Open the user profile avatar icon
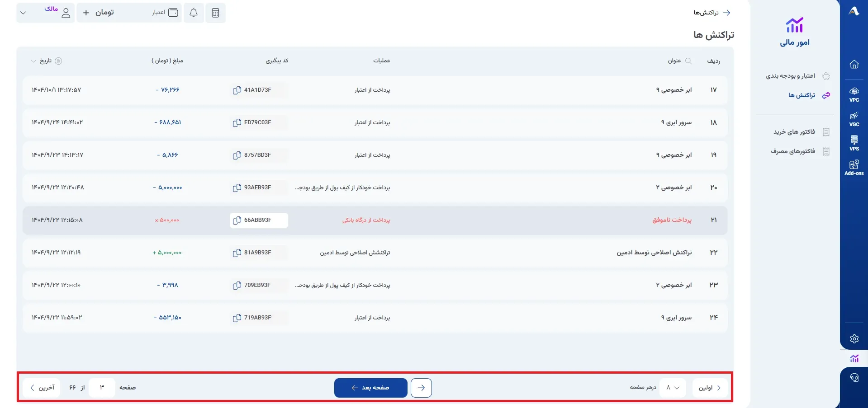The width and height of the screenshot is (868, 408). [x=66, y=13]
